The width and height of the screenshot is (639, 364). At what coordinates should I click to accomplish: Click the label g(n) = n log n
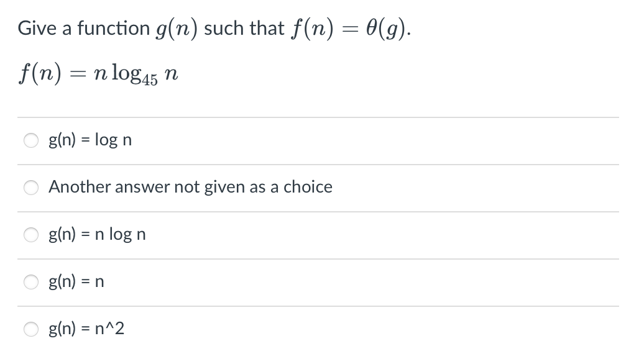click(96, 234)
